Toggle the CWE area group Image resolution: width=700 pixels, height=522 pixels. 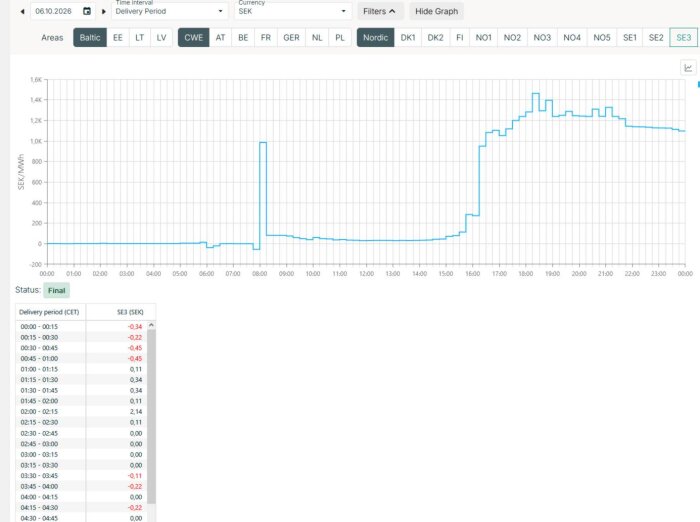point(194,38)
